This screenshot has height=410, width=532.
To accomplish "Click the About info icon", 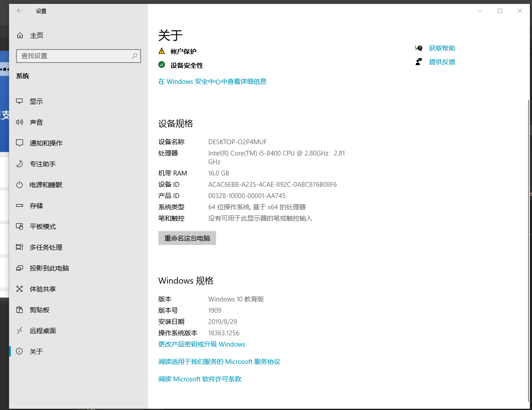I will point(20,351).
